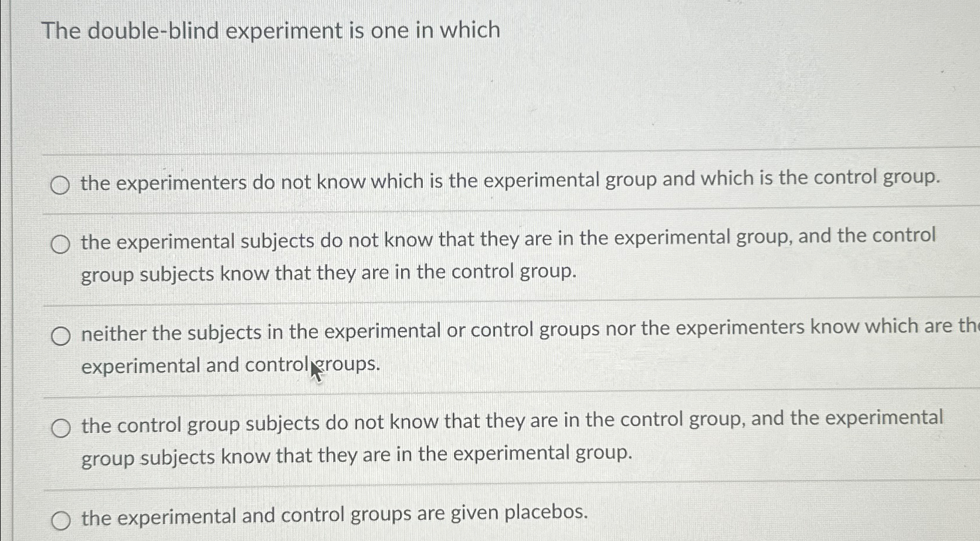Choose the option about experimenters not knowing groups

coord(60,185)
